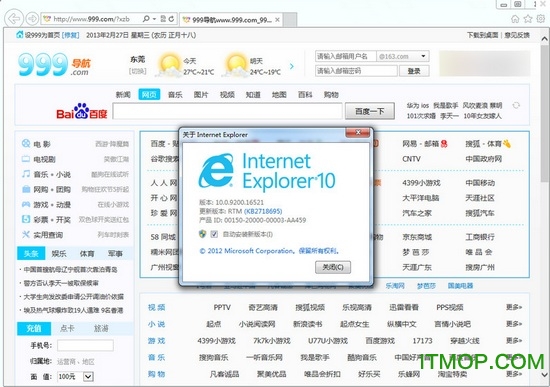Click 更多 in the 视频 row
Screen dimensions: 550x387
click(514, 307)
